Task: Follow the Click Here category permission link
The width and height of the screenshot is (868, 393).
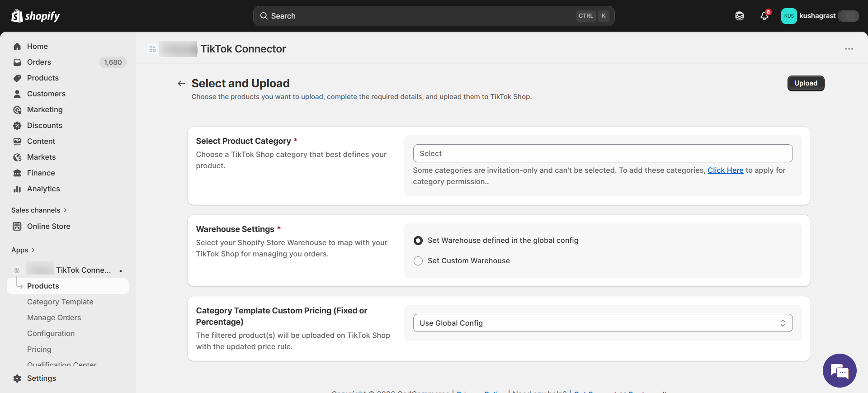Action: pyautogui.click(x=725, y=170)
